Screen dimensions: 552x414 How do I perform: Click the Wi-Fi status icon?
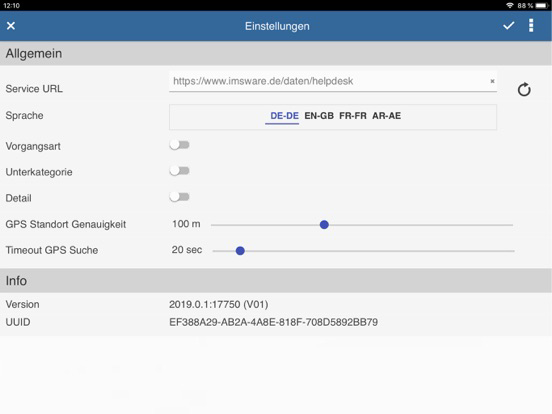pos(509,5)
